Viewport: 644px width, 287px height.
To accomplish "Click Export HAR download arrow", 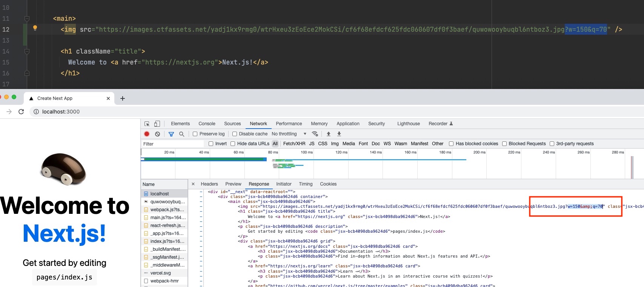I will point(339,134).
